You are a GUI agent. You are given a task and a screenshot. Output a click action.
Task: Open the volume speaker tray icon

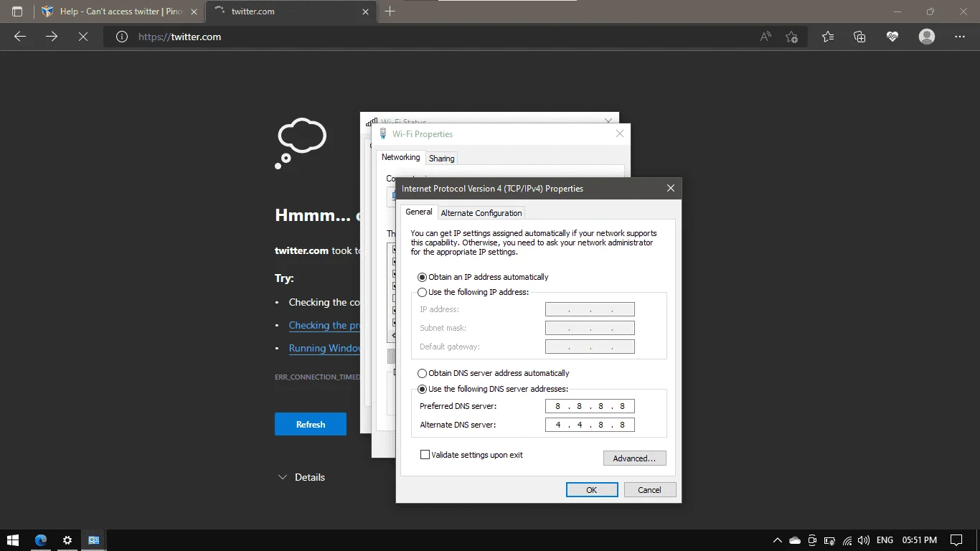[x=864, y=540]
